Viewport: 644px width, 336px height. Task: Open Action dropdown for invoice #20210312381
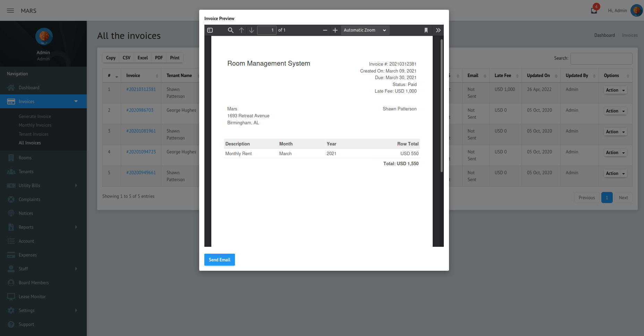pos(614,90)
